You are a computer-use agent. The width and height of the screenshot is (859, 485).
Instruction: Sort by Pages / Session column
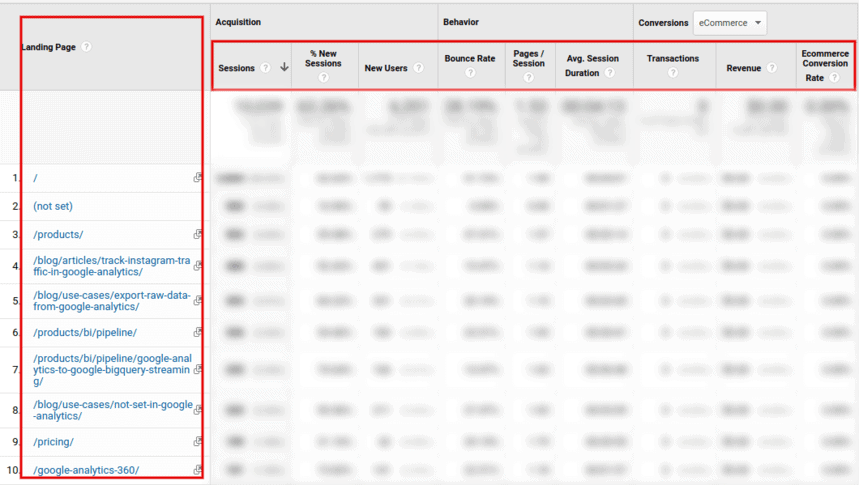point(529,58)
